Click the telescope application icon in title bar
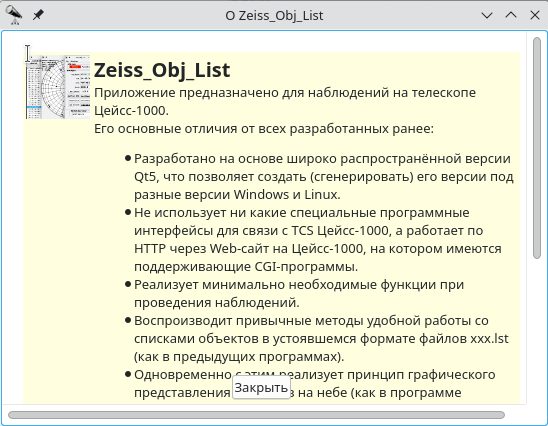The width and height of the screenshot is (548, 426). (14, 15)
